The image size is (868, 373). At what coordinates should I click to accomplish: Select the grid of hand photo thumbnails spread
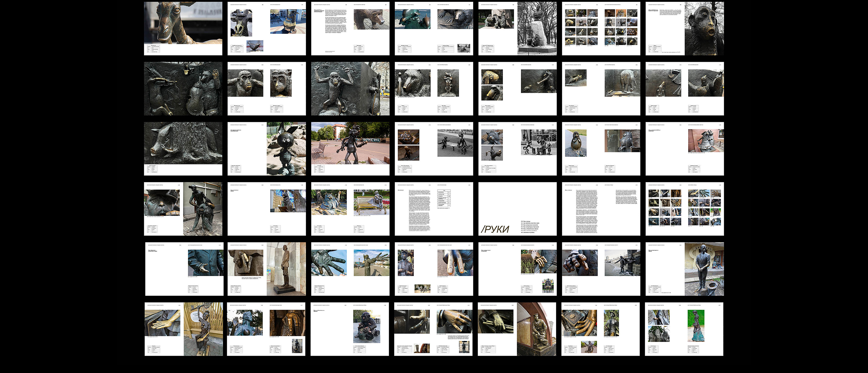684,209
